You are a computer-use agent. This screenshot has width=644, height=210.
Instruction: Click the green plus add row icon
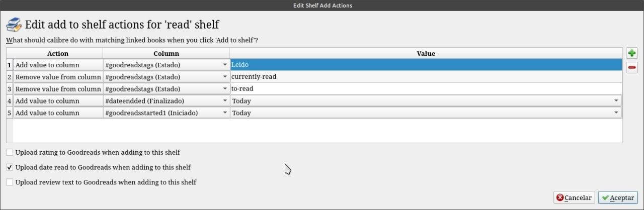click(631, 53)
